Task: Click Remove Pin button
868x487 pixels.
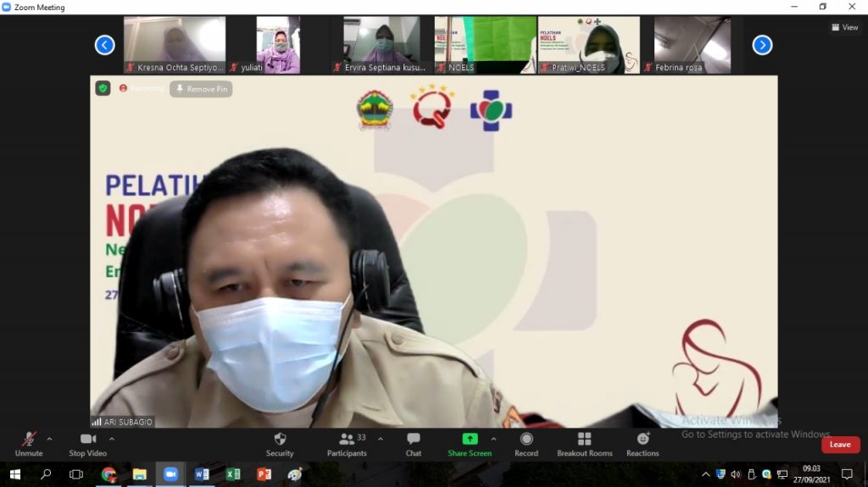Action: tap(201, 89)
